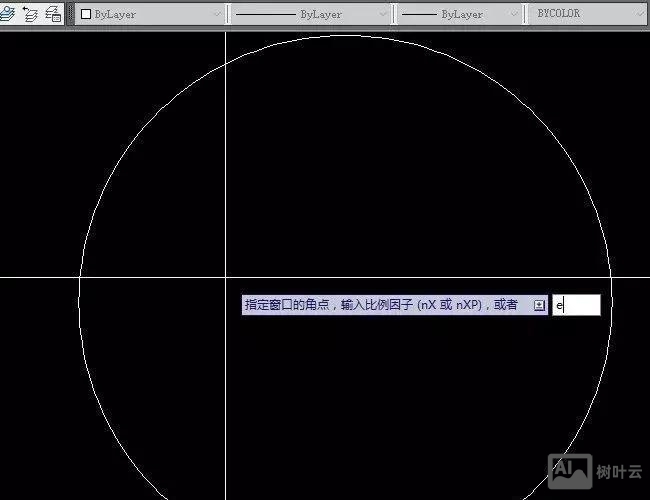Open the ByLayer lineweight dropdown
This screenshot has width=650, height=500.
point(460,14)
